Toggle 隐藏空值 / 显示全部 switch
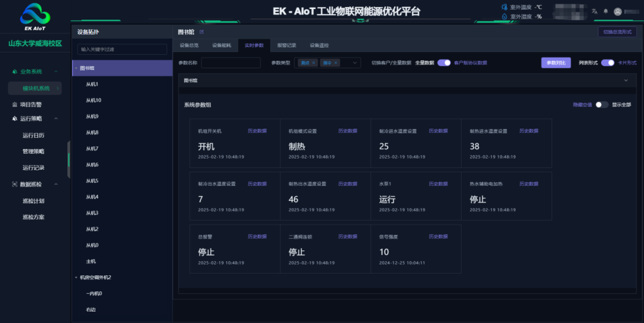Image resolution: width=644 pixels, height=323 pixels. coord(602,105)
